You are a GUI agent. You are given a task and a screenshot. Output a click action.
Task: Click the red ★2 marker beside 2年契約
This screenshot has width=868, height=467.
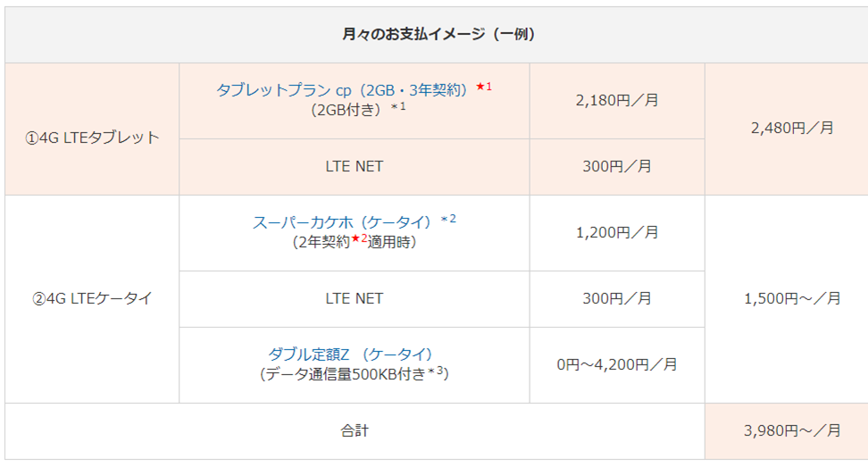pyautogui.click(x=359, y=239)
